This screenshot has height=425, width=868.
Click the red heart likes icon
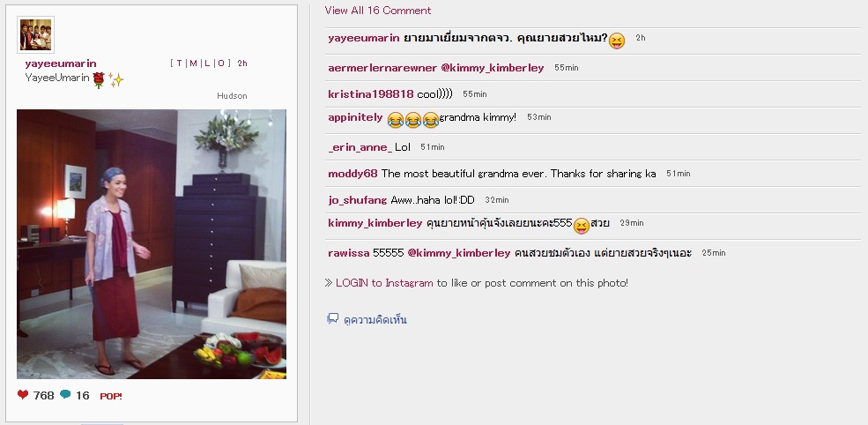[23, 394]
